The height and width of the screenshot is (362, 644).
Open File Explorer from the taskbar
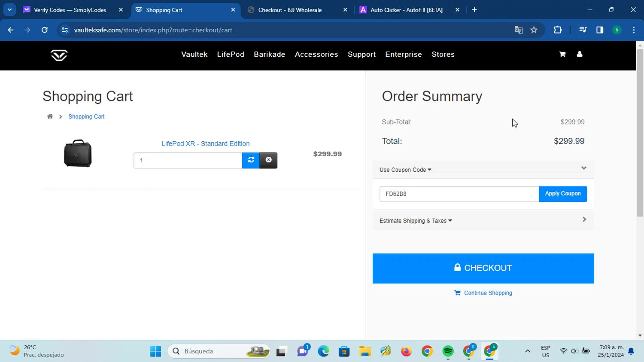pyautogui.click(x=365, y=351)
